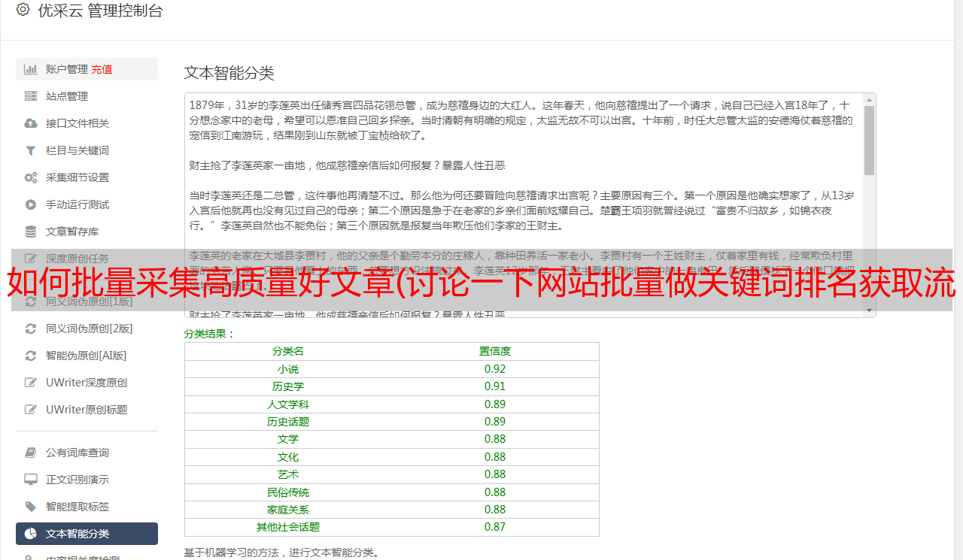The height and width of the screenshot is (560, 963).
Task: Click the 0.87 confidence value
Action: click(495, 527)
